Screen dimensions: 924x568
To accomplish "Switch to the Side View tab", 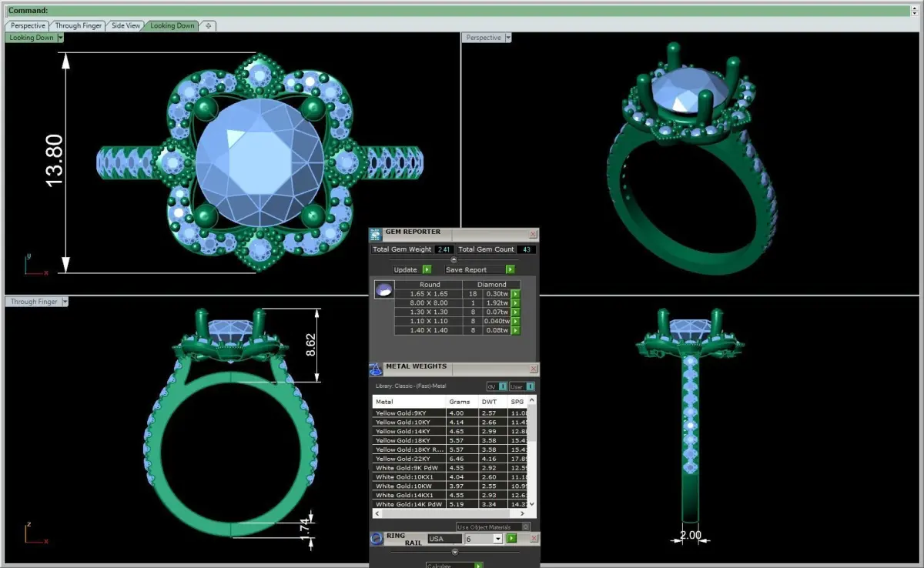I will pyautogui.click(x=126, y=25).
